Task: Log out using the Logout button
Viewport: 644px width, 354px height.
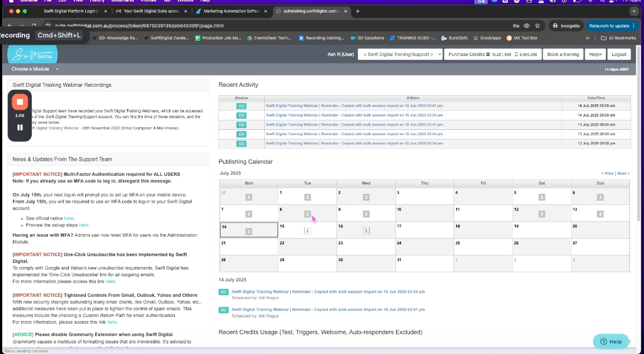Action: (x=619, y=54)
